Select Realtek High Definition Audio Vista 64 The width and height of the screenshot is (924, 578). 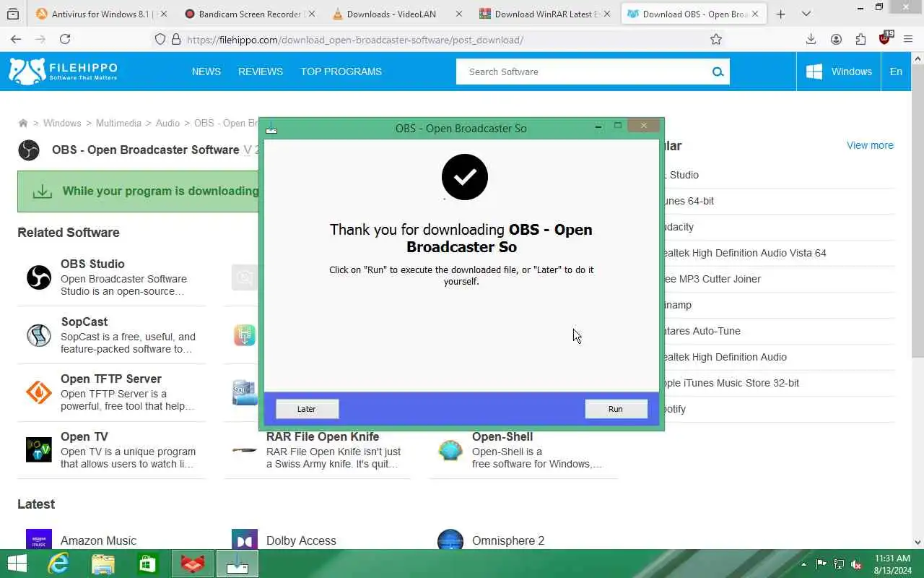click(x=745, y=253)
